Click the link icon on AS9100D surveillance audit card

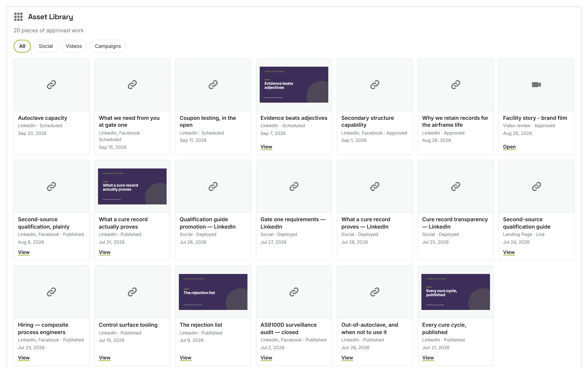pyautogui.click(x=294, y=292)
